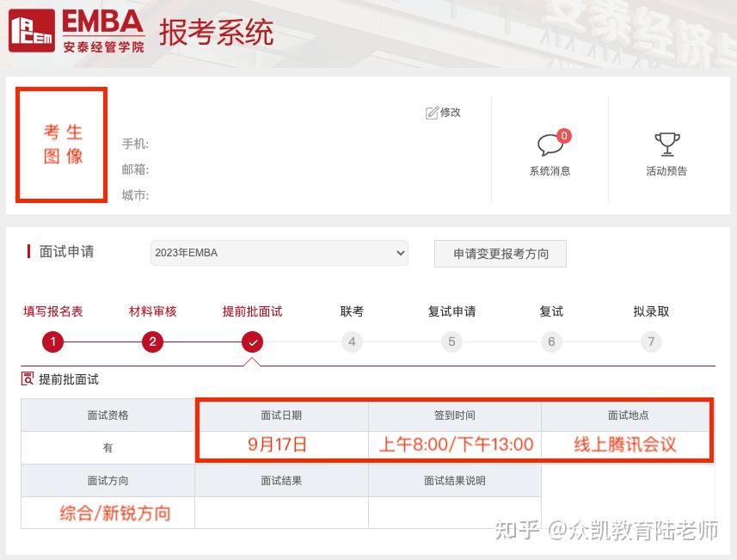Open the 2023年EMBA dropdown

coord(279,253)
